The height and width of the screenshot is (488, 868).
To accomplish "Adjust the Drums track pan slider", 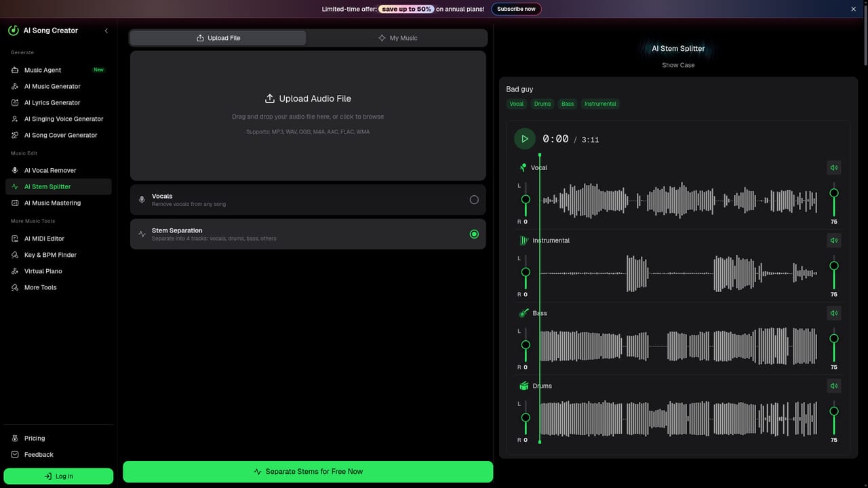I will [x=526, y=417].
